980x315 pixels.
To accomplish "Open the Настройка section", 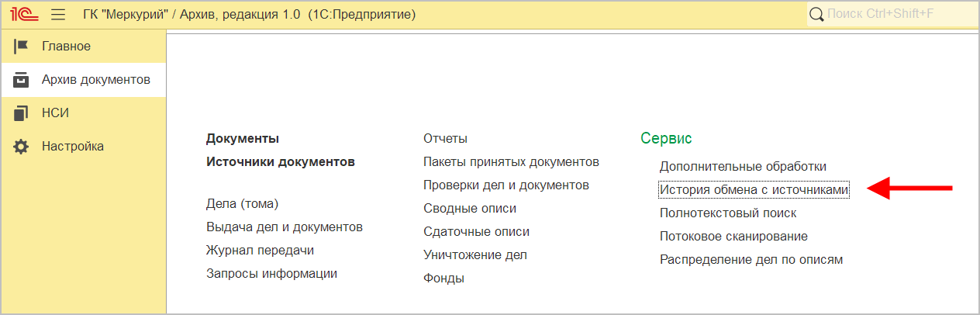I will [72, 147].
